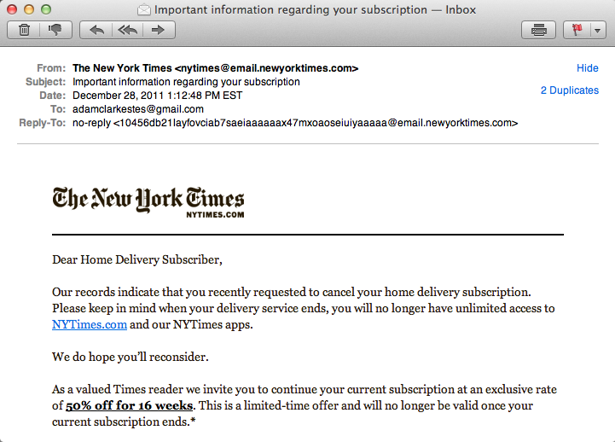Click sender address nytimes@email.newyorktimes.com
This screenshot has height=442, width=615.
267,68
